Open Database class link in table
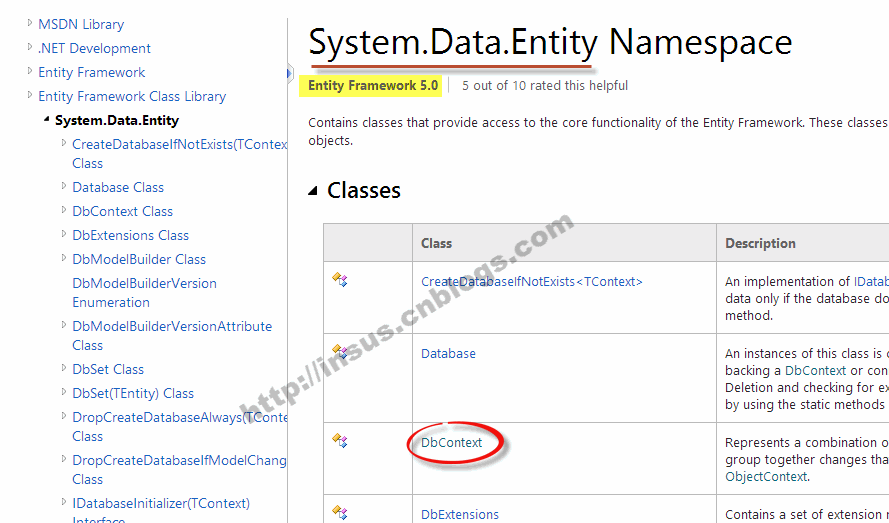The image size is (889, 523). click(x=448, y=353)
